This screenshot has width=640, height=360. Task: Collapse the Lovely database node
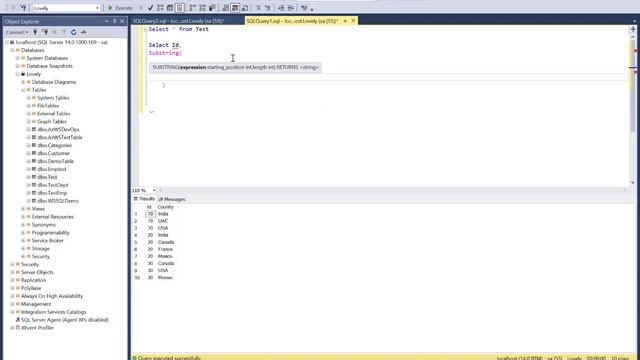[x=18, y=74]
